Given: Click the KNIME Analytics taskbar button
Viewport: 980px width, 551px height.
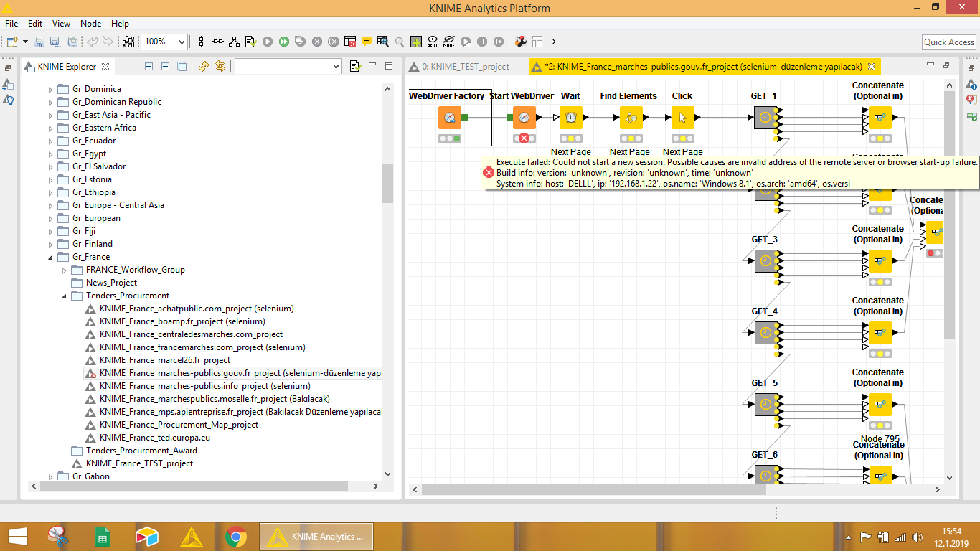Looking at the screenshot, I should point(316,537).
